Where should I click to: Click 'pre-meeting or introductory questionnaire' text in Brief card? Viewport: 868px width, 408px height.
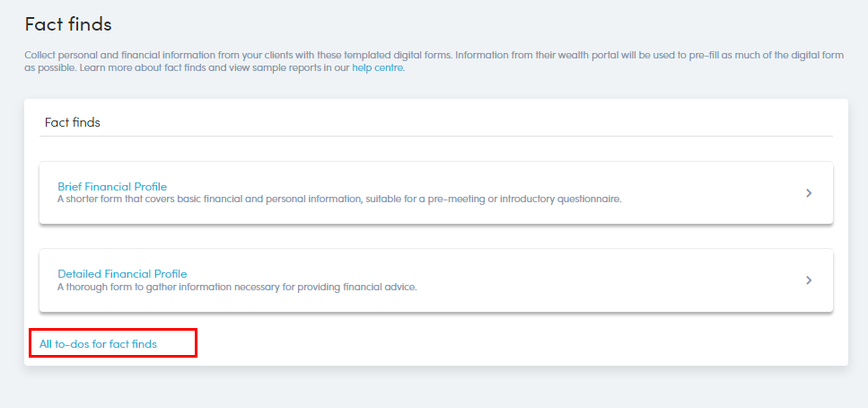pyautogui.click(x=525, y=199)
